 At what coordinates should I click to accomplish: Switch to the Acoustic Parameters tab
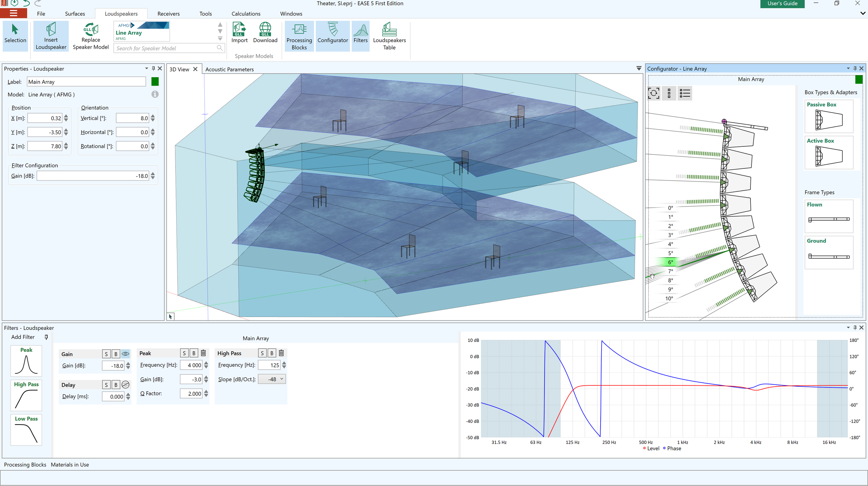pyautogui.click(x=229, y=69)
